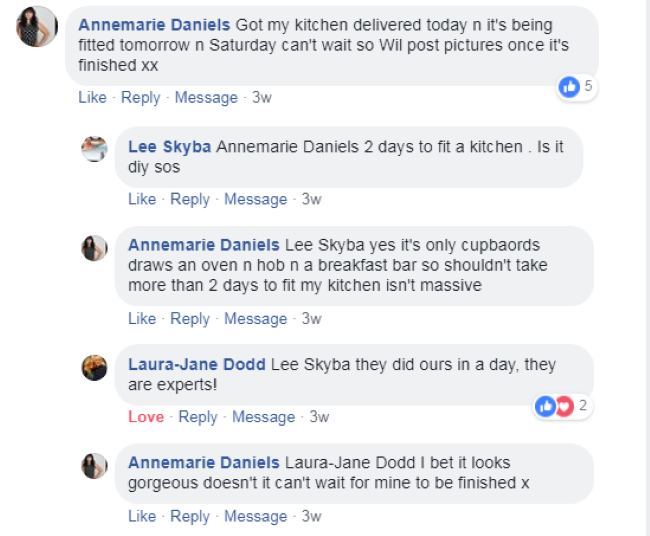Click Annemarie's avatar on the last reply
The image size is (650, 536).
tap(94, 465)
